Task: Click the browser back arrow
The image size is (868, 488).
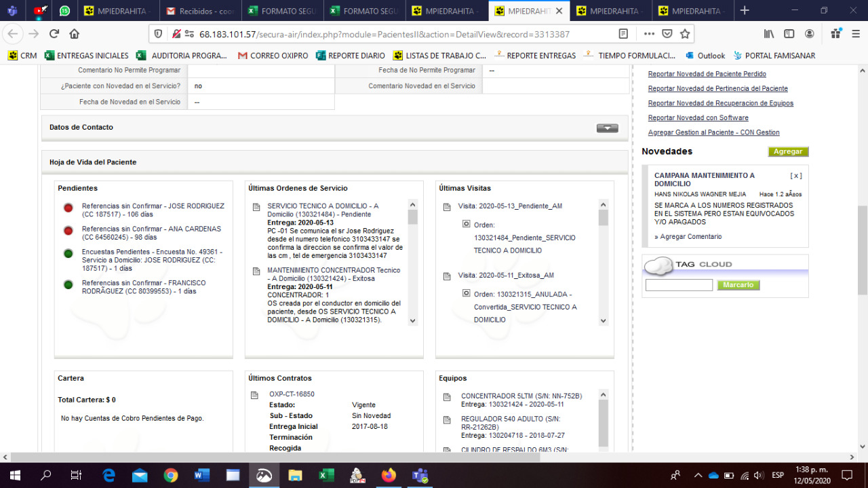Action: tap(14, 34)
